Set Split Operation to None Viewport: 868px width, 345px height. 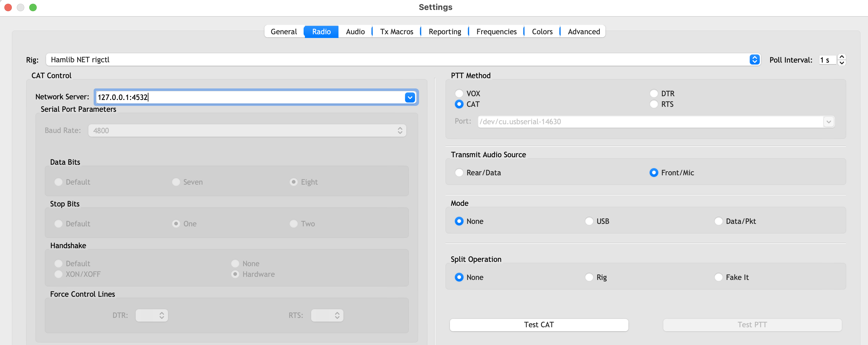tap(469, 277)
